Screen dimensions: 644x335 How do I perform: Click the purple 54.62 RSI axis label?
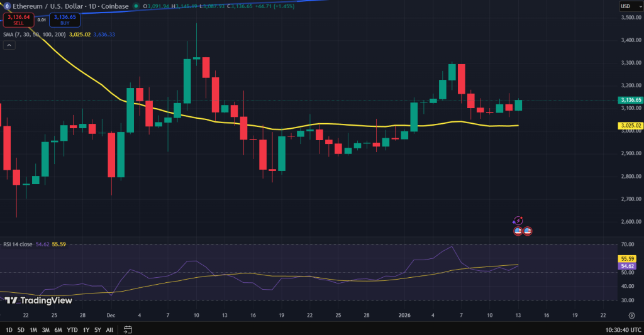[627, 266]
